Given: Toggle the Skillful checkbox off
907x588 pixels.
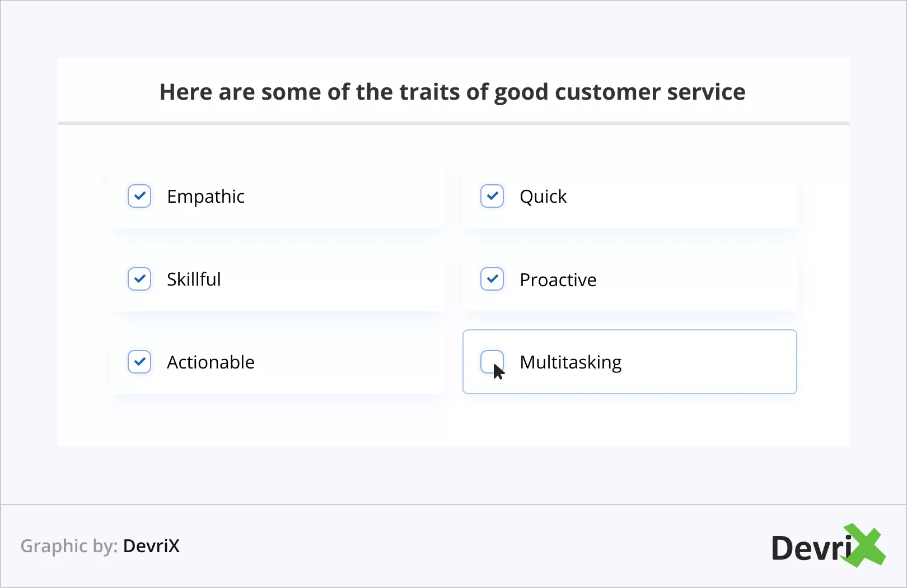Looking at the screenshot, I should [139, 279].
